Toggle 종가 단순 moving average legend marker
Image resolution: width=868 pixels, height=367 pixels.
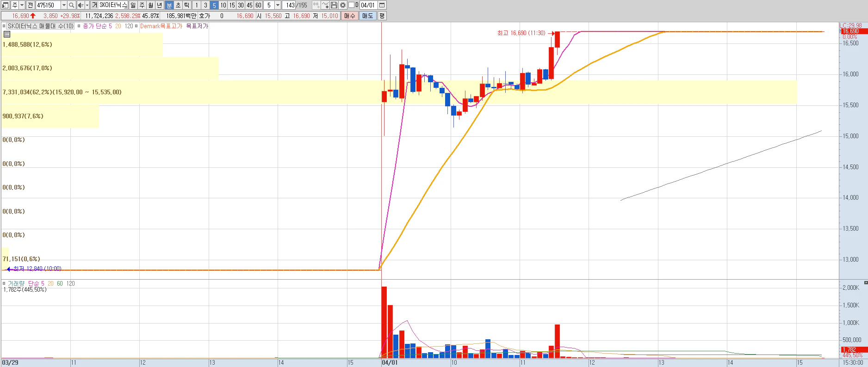pos(79,26)
